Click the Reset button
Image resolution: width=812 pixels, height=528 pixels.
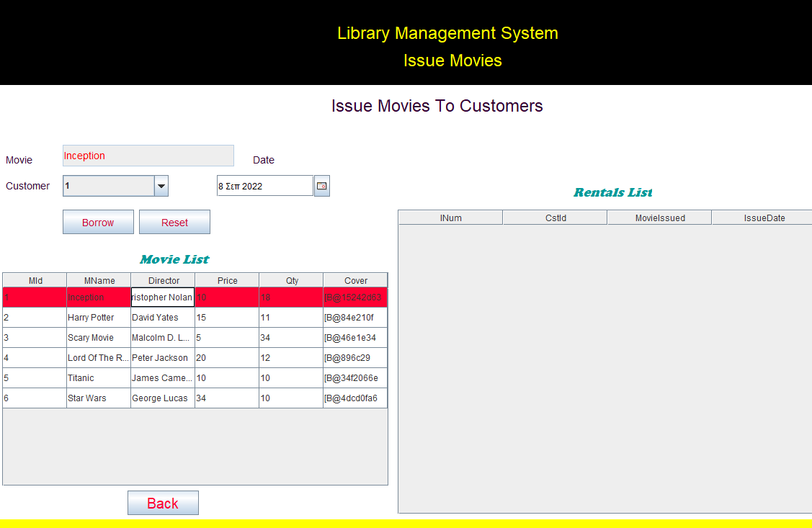(174, 222)
